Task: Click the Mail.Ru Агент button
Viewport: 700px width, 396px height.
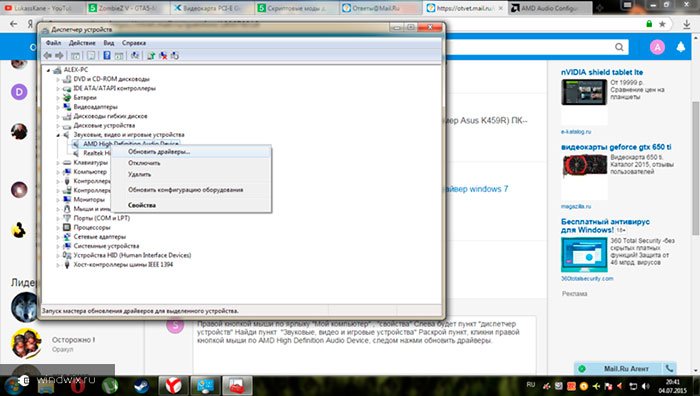Action: coord(625,368)
